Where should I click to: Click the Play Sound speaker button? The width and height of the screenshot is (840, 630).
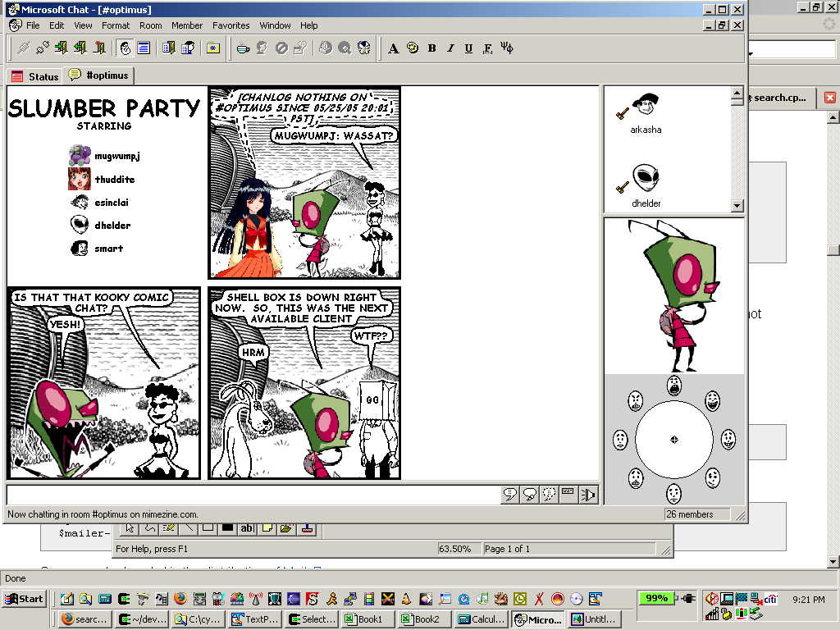click(x=588, y=495)
